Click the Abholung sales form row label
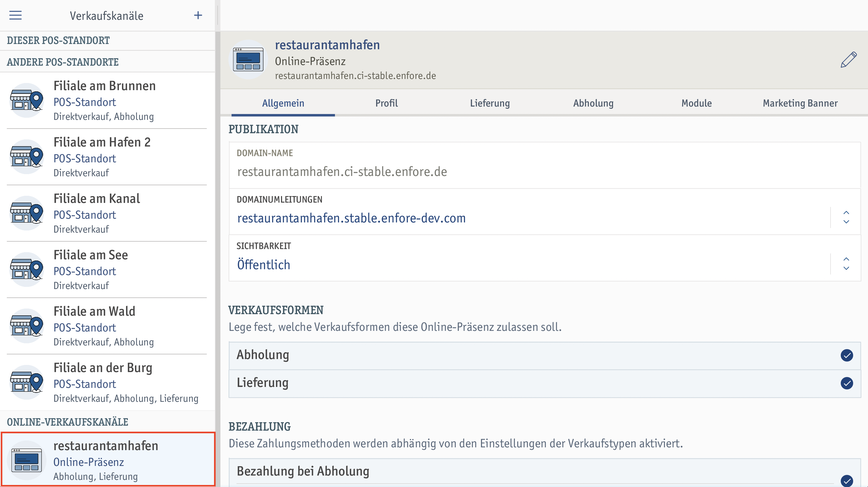 pos(263,355)
